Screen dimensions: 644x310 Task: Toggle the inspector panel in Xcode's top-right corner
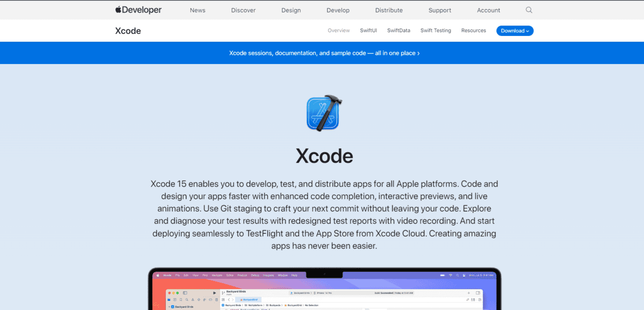pos(478,293)
